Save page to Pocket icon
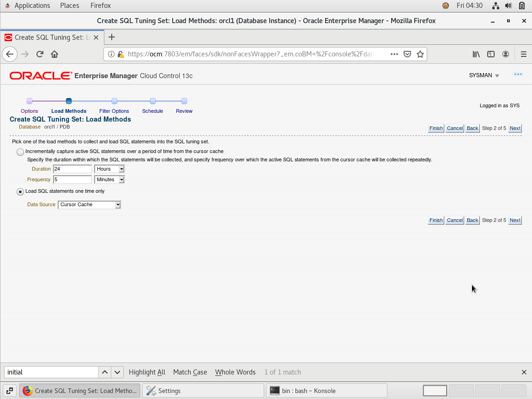The width and height of the screenshot is (532, 399). (407, 55)
